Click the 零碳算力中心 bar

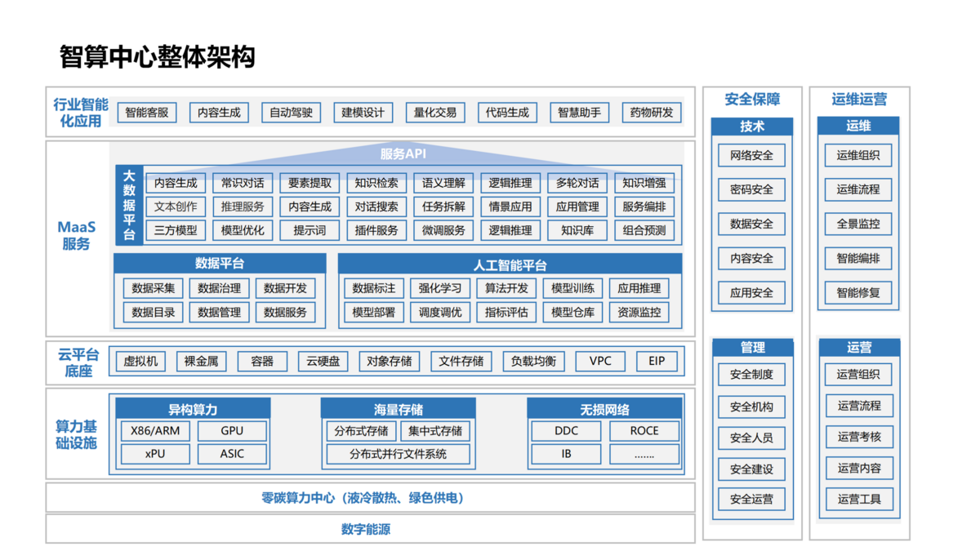370,497
